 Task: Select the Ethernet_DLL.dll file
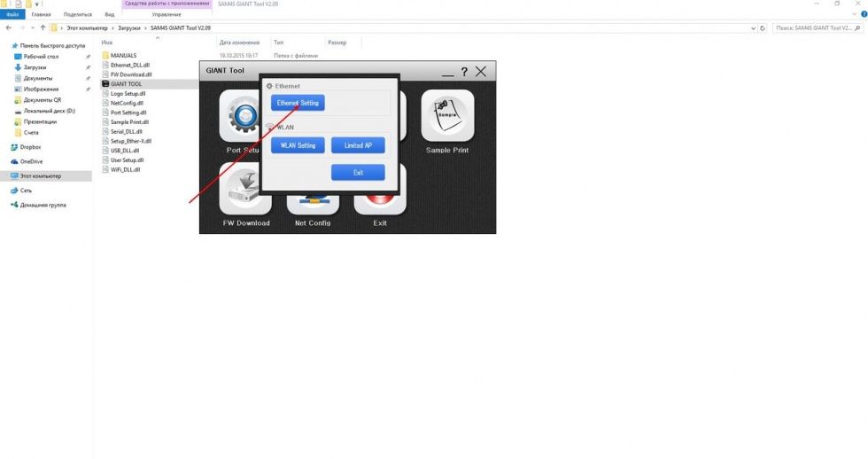point(129,65)
